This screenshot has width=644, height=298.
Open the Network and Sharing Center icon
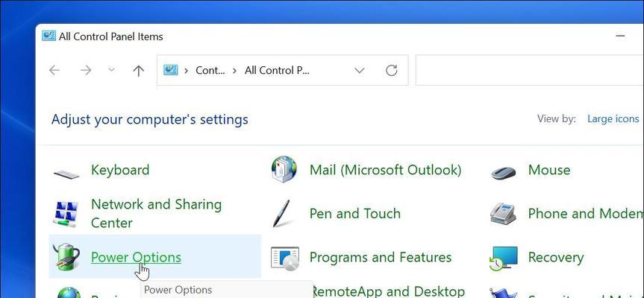click(x=66, y=214)
